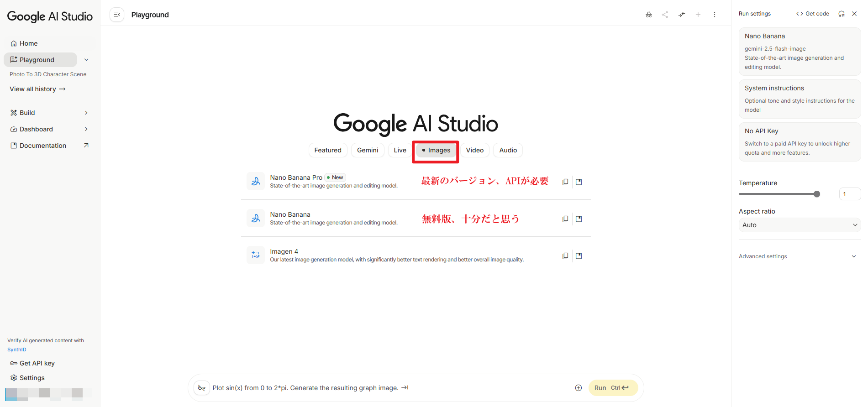The image size is (868, 407).
Task: Click the tools toggle icon in prompt box
Action: pyautogui.click(x=202, y=388)
